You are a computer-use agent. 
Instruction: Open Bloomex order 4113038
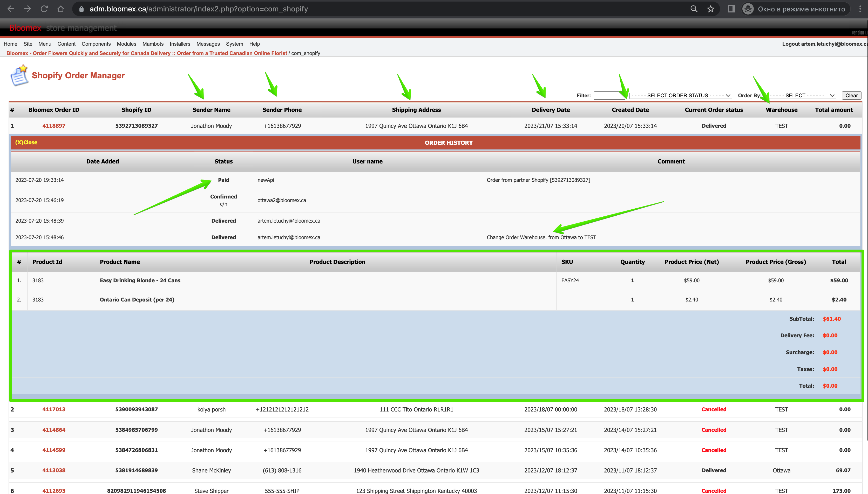point(54,471)
